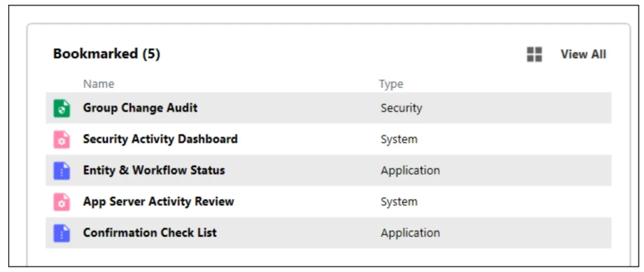Click the Bookmarked (5) section heading
This screenshot has width=644, height=272.
(x=106, y=54)
